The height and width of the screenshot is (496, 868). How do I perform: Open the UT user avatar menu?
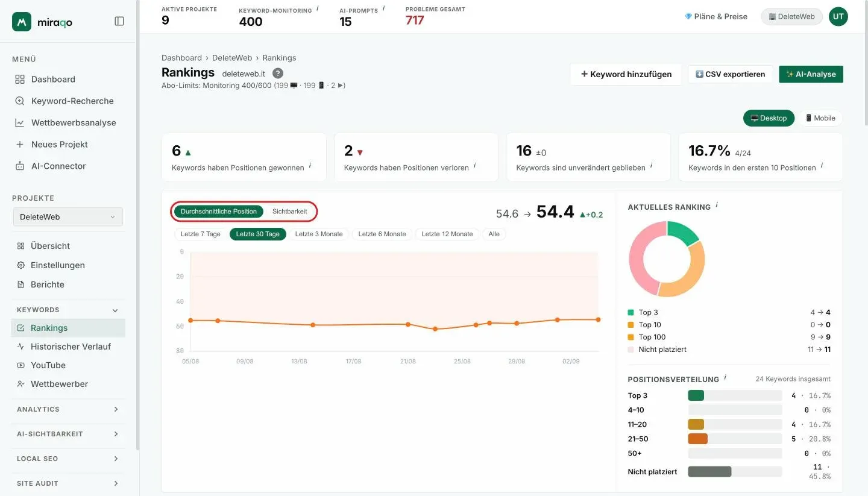tap(838, 16)
